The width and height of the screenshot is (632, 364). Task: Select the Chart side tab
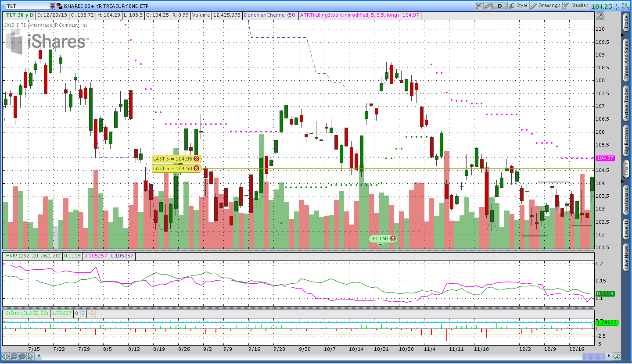pyautogui.click(x=626, y=169)
